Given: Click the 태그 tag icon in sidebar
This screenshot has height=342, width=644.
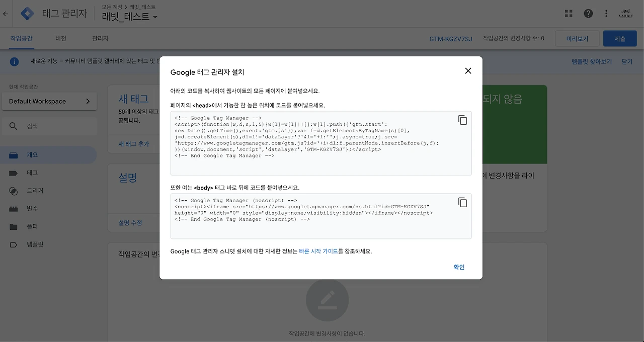Looking at the screenshot, I should pyautogui.click(x=14, y=173).
